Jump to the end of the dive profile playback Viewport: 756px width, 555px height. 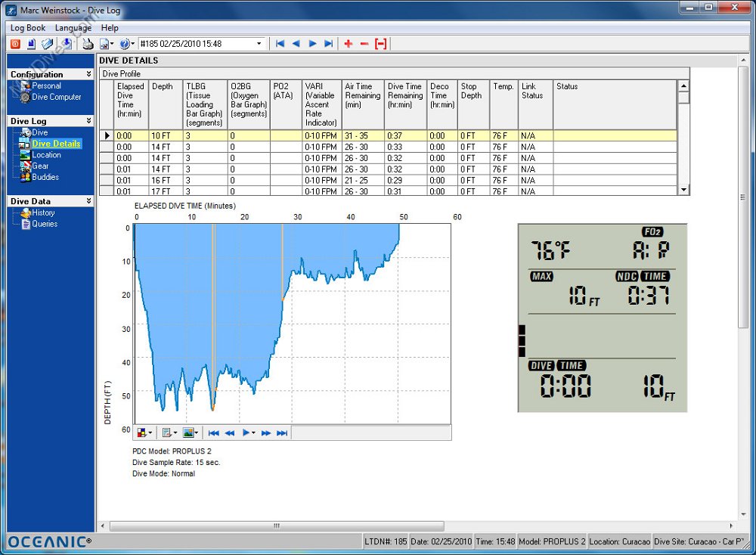click(282, 433)
